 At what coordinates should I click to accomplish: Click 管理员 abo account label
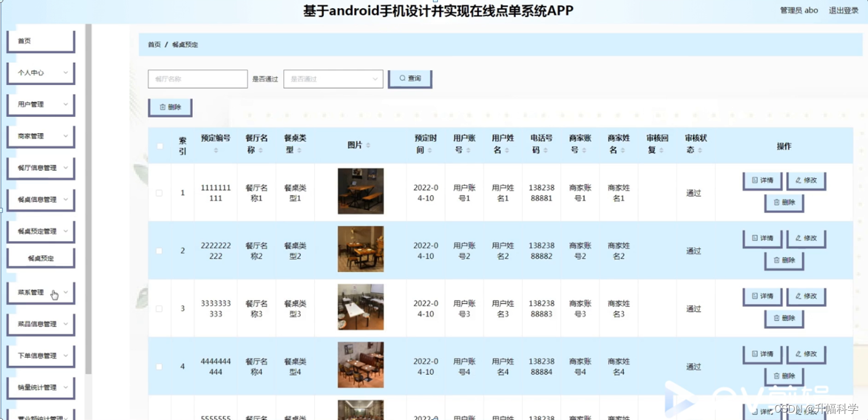click(x=799, y=10)
